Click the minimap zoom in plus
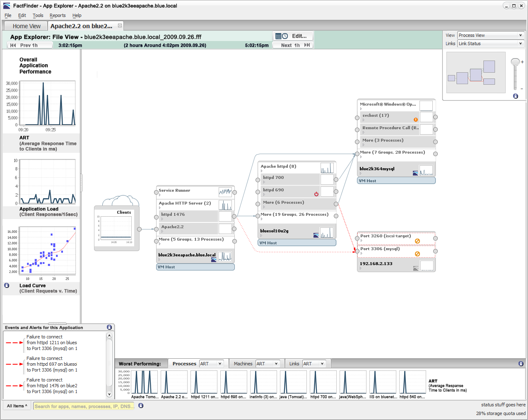This screenshot has height=420, width=528. coord(522,62)
